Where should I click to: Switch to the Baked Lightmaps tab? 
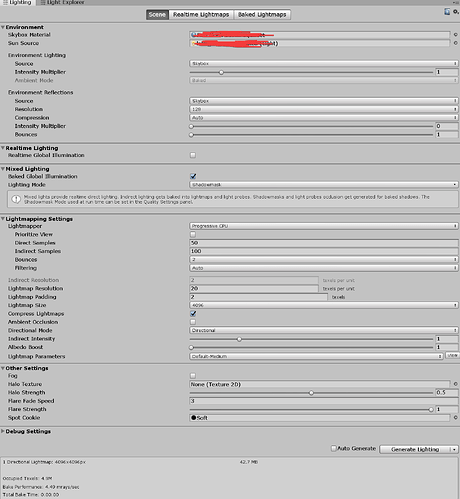262,15
